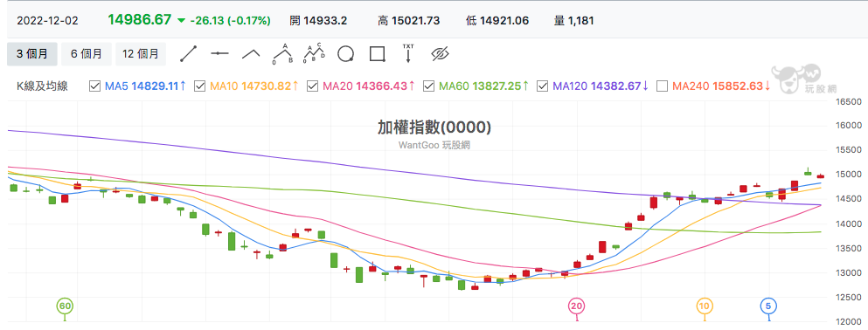Select the trend line drawing tool
The height and width of the screenshot is (330, 868).
[x=189, y=53]
